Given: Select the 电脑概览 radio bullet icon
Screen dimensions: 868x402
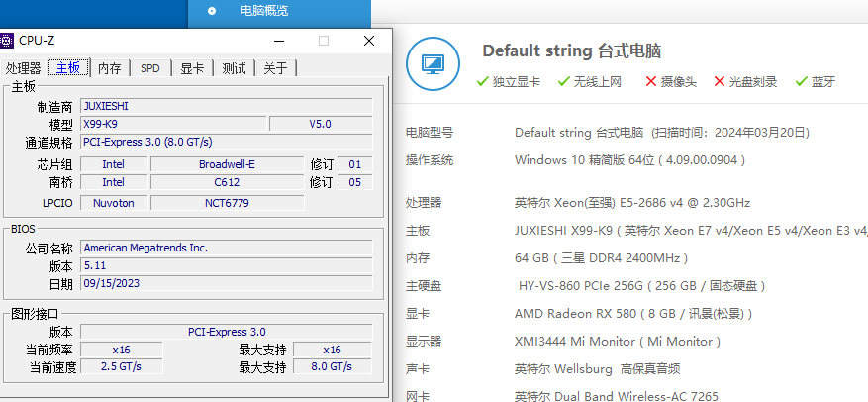Looking at the screenshot, I should (x=212, y=11).
